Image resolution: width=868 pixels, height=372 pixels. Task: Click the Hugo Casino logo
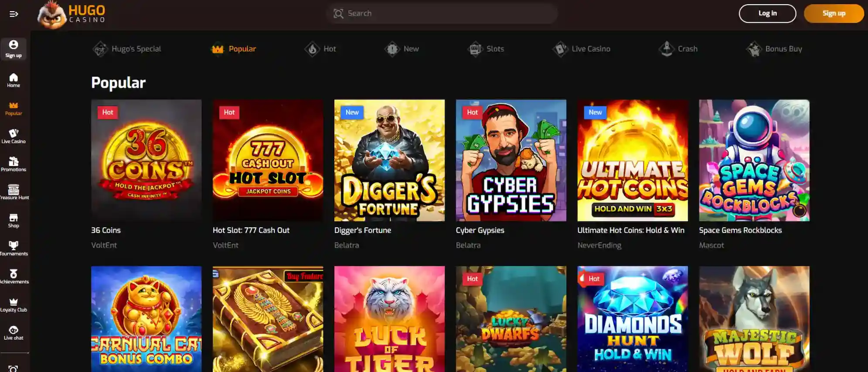[71, 14]
